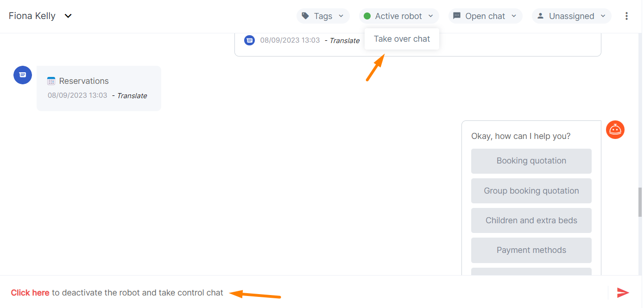The height and width of the screenshot is (308, 644).
Task: Click the Booking quotation button
Action: coord(531,161)
